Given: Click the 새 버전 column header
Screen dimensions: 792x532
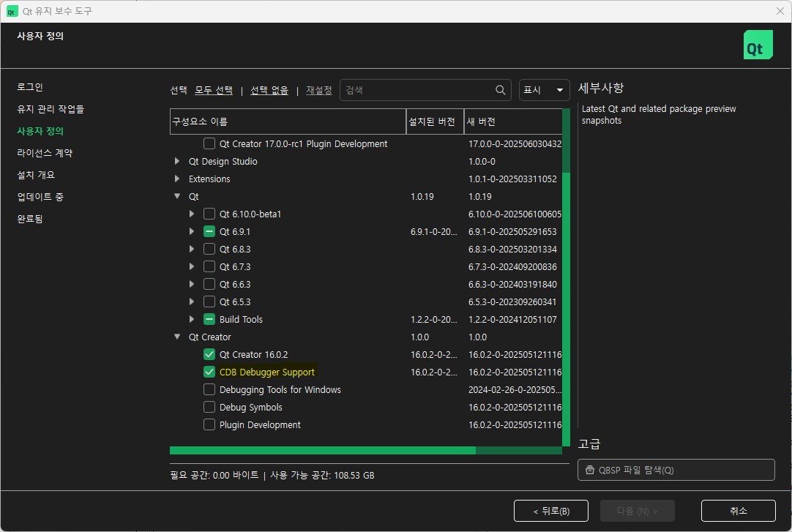Looking at the screenshot, I should click(x=513, y=121).
